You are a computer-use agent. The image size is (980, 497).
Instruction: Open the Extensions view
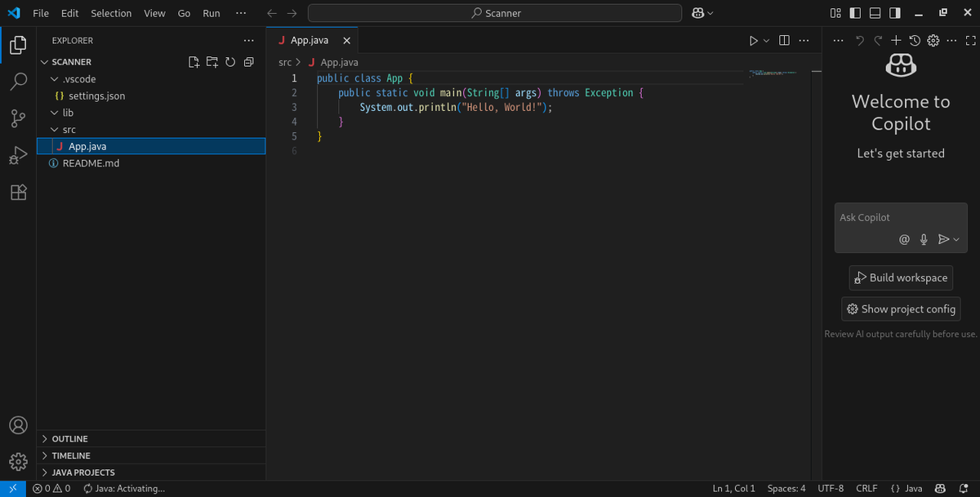(18, 193)
